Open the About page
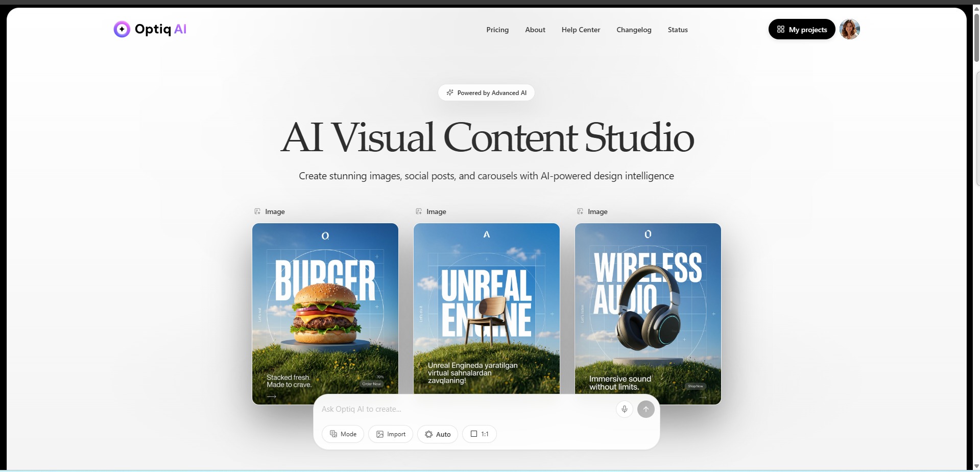This screenshot has width=980, height=472. 535,30
